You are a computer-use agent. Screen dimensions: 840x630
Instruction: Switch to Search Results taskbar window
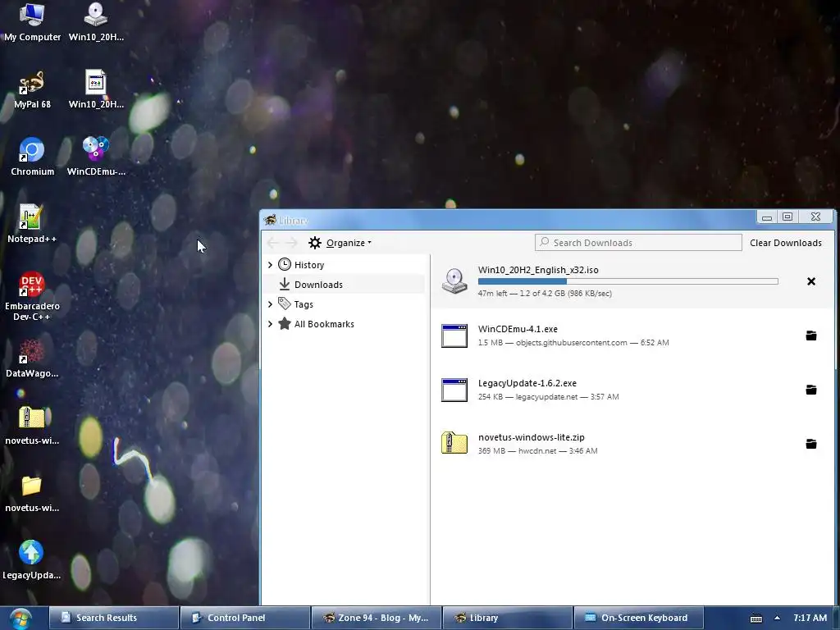(x=113, y=619)
